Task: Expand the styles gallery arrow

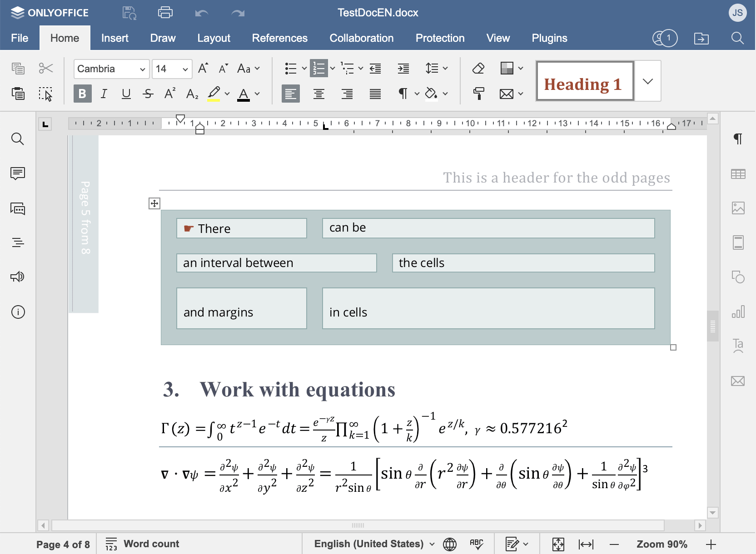Action: (x=648, y=81)
